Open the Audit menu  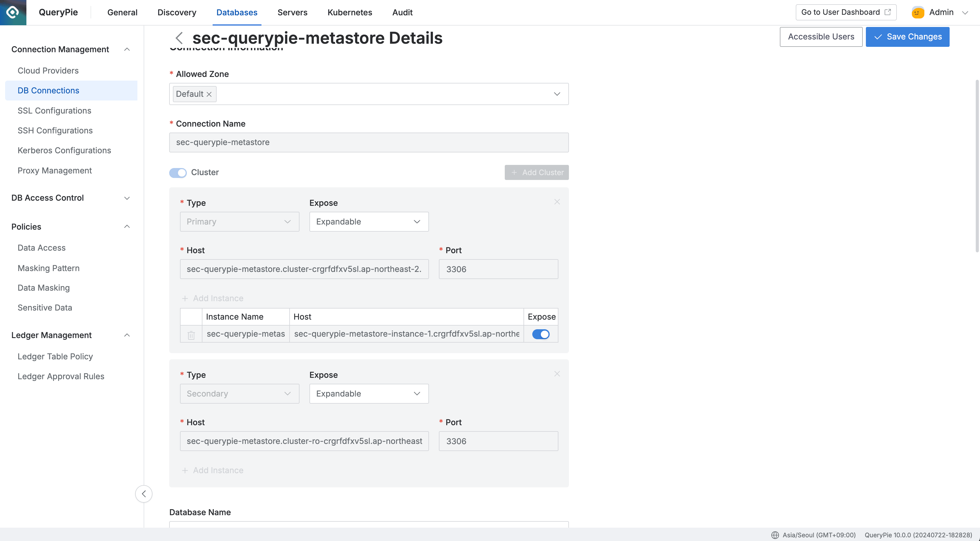click(x=402, y=12)
